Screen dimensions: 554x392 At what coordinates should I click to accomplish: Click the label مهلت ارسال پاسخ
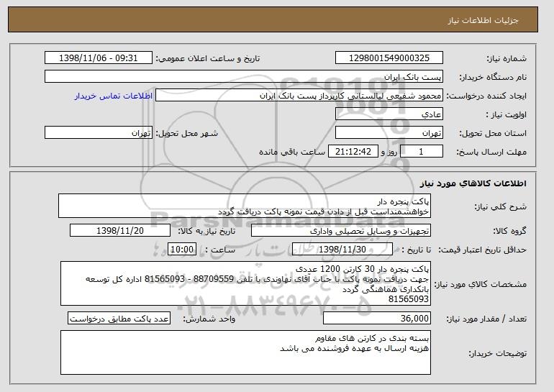click(x=491, y=152)
